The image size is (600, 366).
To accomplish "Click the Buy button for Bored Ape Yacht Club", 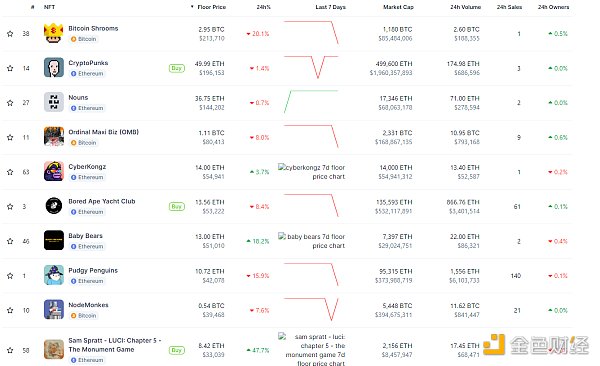I will point(176,206).
